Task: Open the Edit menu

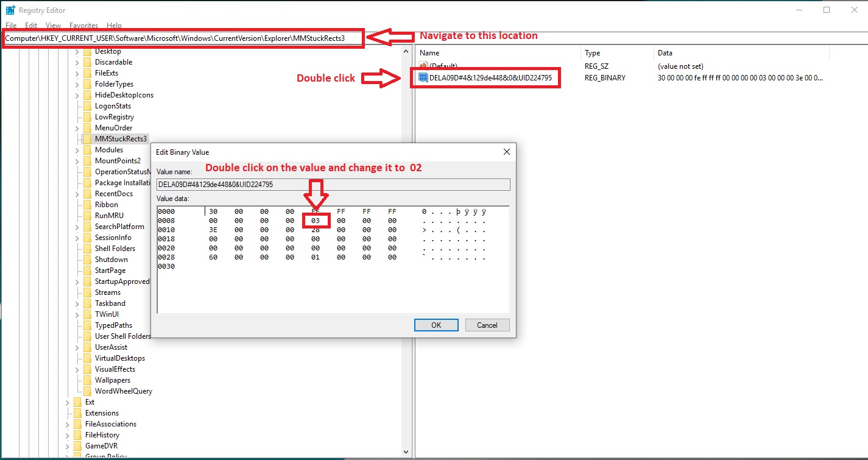Action: point(31,26)
